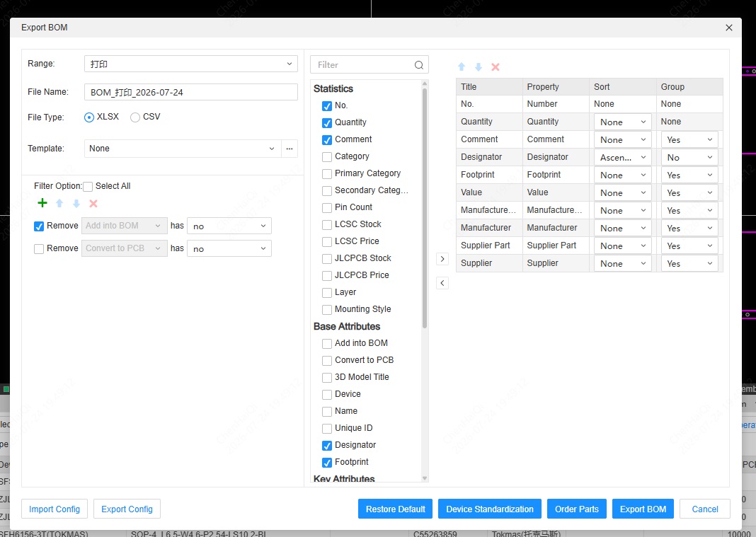Click the property Filter search field
Viewport: 756px width, 537px height.
(x=370, y=64)
